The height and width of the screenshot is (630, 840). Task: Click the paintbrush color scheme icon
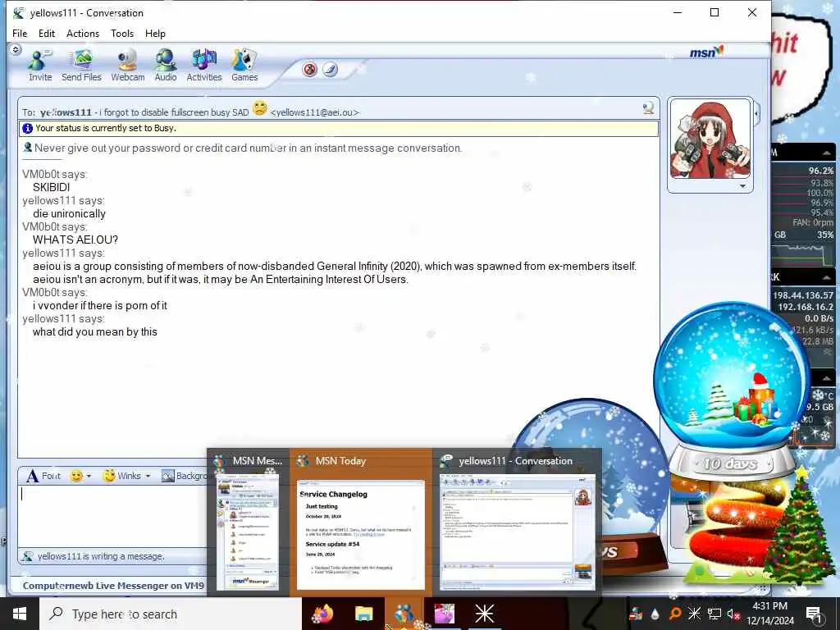[x=330, y=69]
